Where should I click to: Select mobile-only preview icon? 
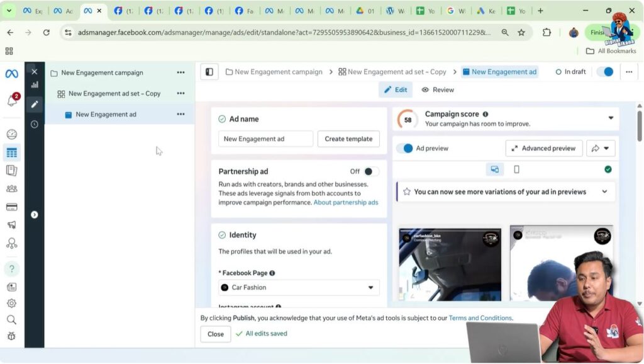coord(517,169)
